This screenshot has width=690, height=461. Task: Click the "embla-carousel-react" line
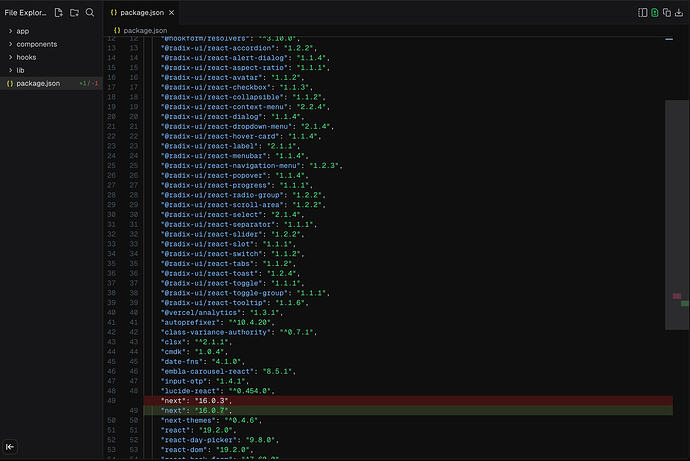click(x=228, y=371)
